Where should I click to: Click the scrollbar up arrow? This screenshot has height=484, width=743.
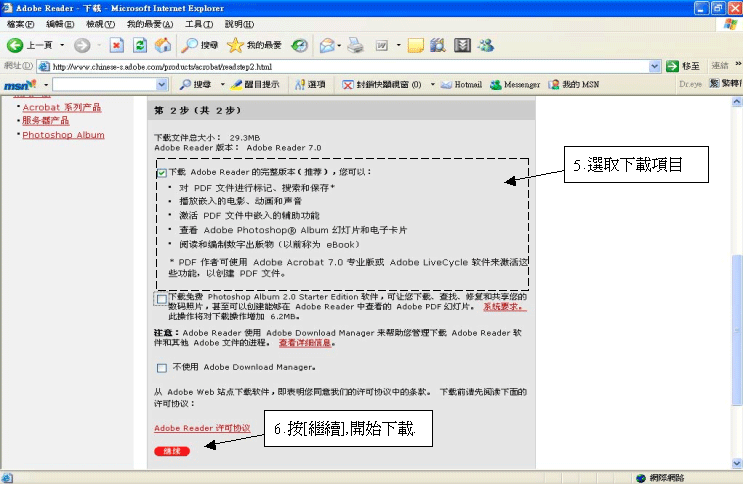pos(737,102)
